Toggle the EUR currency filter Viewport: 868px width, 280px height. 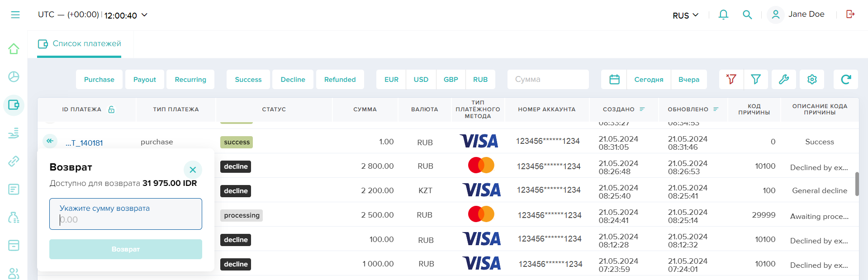pyautogui.click(x=391, y=80)
